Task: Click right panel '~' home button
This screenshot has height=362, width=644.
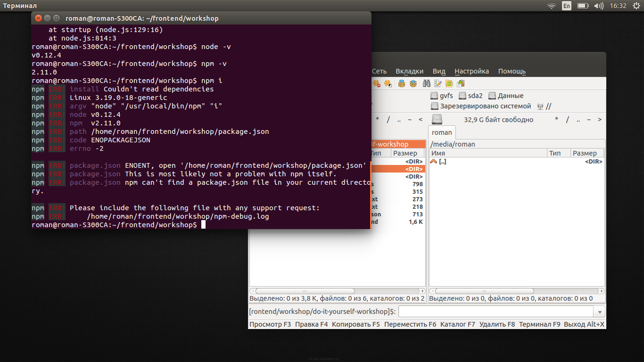Action: [x=589, y=120]
